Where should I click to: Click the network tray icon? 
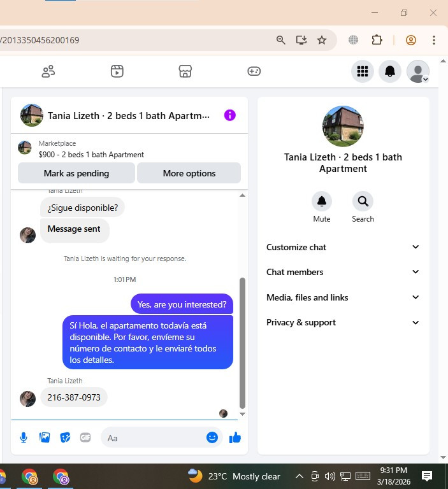[345, 476]
